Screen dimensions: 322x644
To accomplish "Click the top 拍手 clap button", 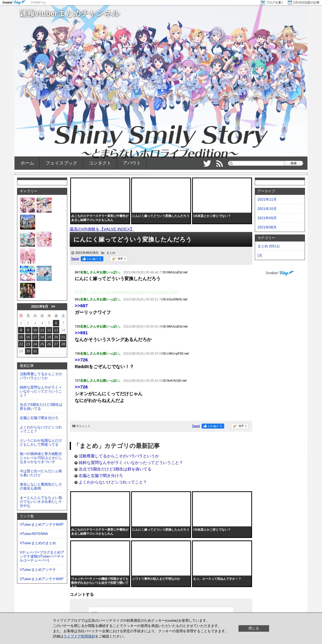I will [x=119, y=259].
